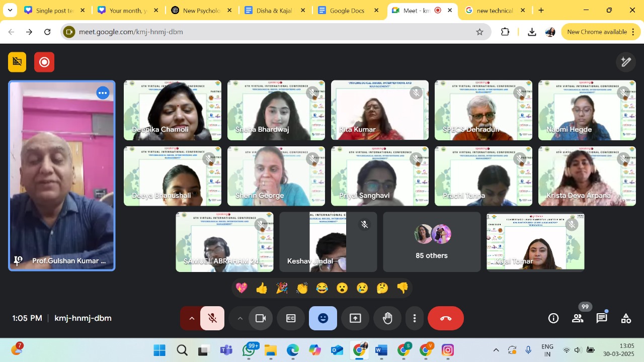Open options on Prof. Gulshan Kumar tile
Screen dimensions: 644x362
pyautogui.click(x=103, y=93)
